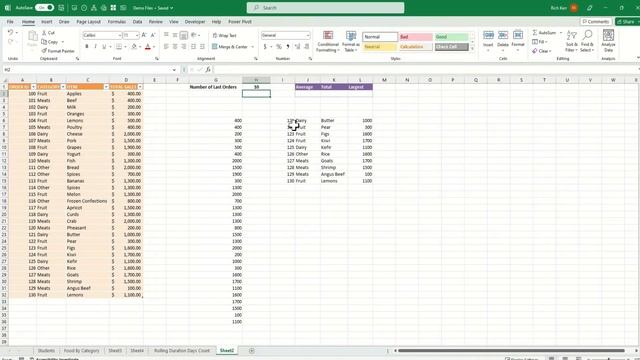
Task: Open the Calibri font name dropdown
Action: [x=120, y=36]
